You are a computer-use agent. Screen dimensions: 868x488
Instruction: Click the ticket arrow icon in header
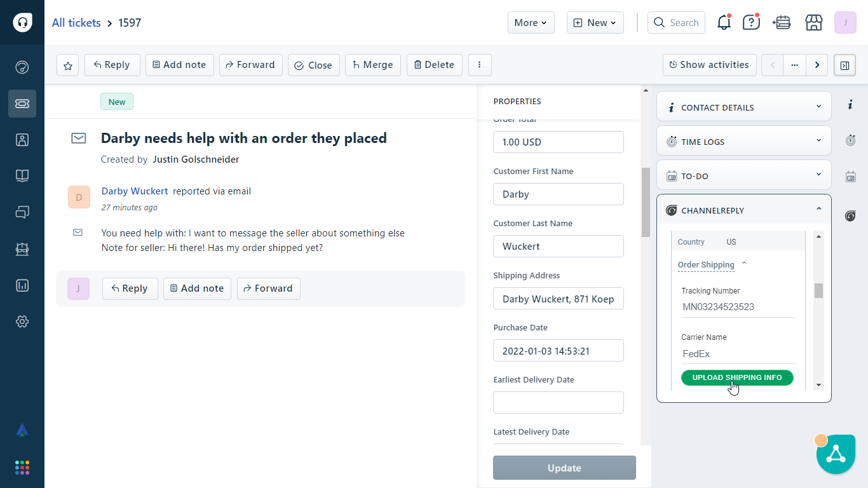click(x=782, y=22)
